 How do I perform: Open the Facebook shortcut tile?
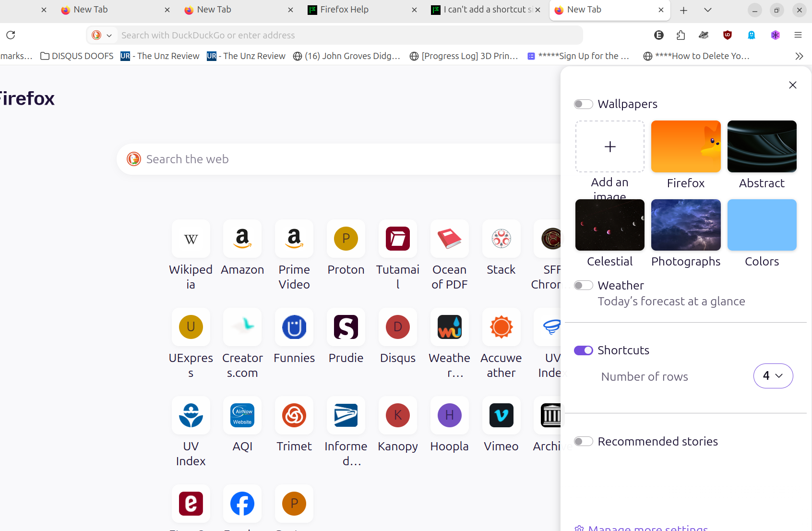pyautogui.click(x=242, y=504)
